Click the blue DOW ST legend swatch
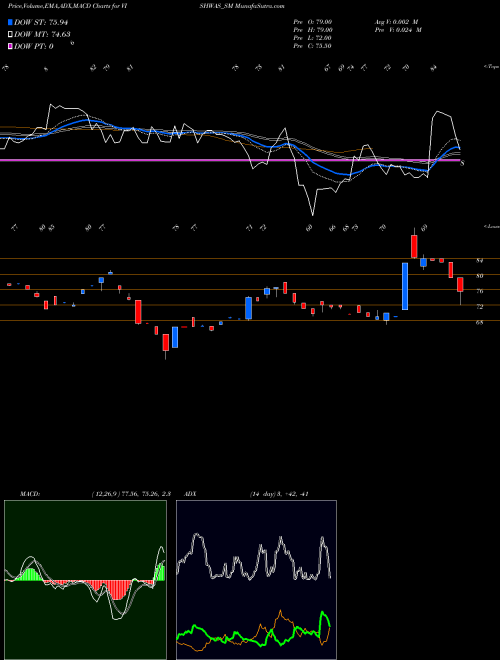This screenshot has width=500, height=660. (11, 22)
